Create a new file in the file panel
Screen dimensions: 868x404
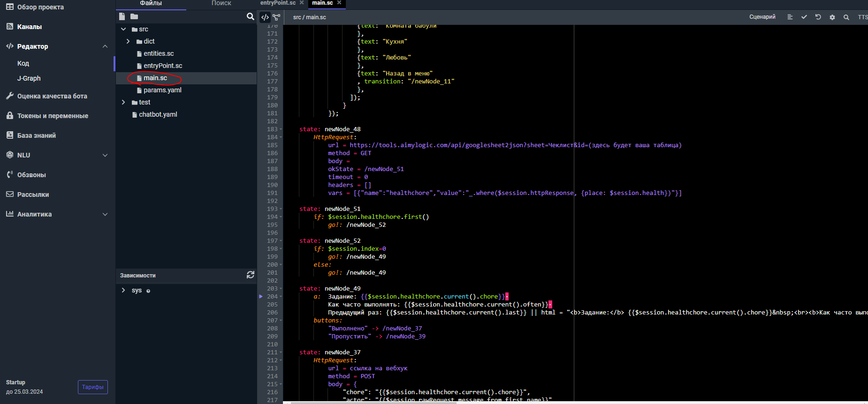click(122, 16)
